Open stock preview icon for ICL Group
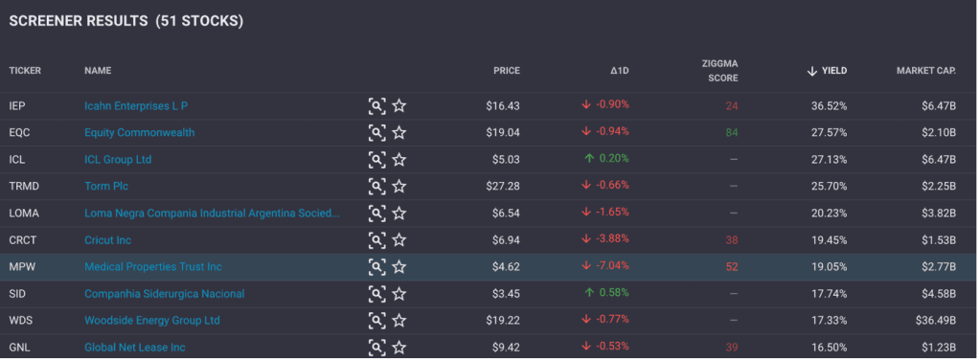The image size is (980, 361). click(x=376, y=160)
